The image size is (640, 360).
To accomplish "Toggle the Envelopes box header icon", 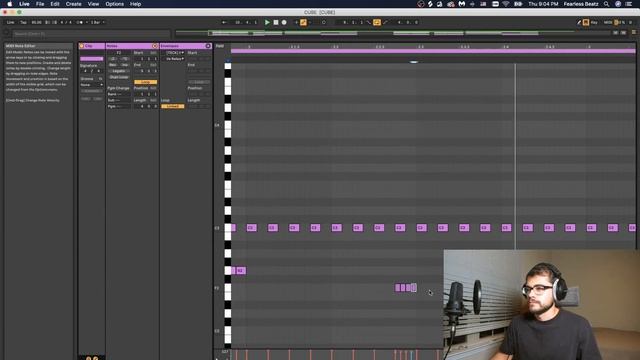I will (x=208, y=46).
